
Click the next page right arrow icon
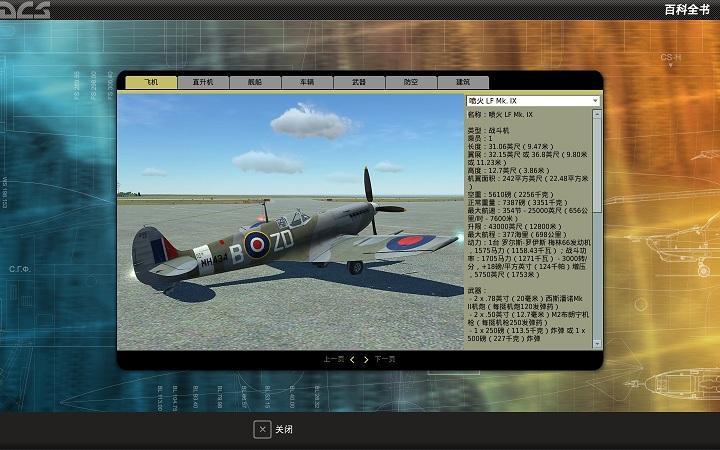(366, 359)
